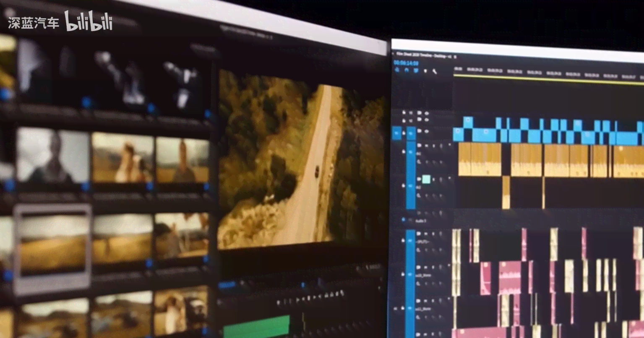Click the blue timeline playhead timecode
Viewport: 644px width, 338px height.
406,63
